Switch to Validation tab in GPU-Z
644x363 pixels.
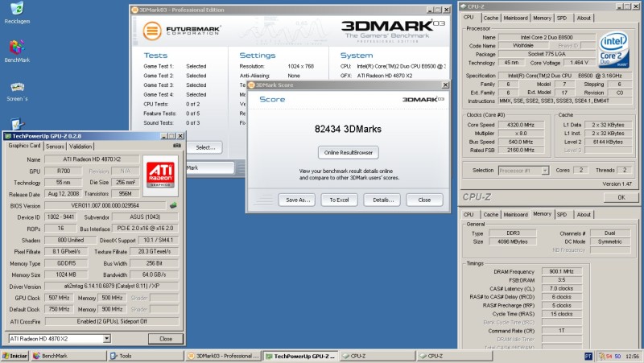pos(80,146)
